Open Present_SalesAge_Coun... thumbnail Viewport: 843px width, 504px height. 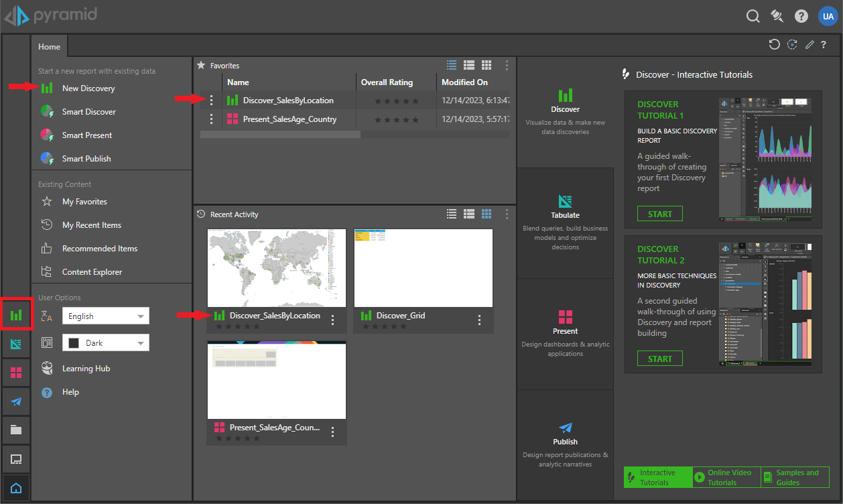coord(277,380)
